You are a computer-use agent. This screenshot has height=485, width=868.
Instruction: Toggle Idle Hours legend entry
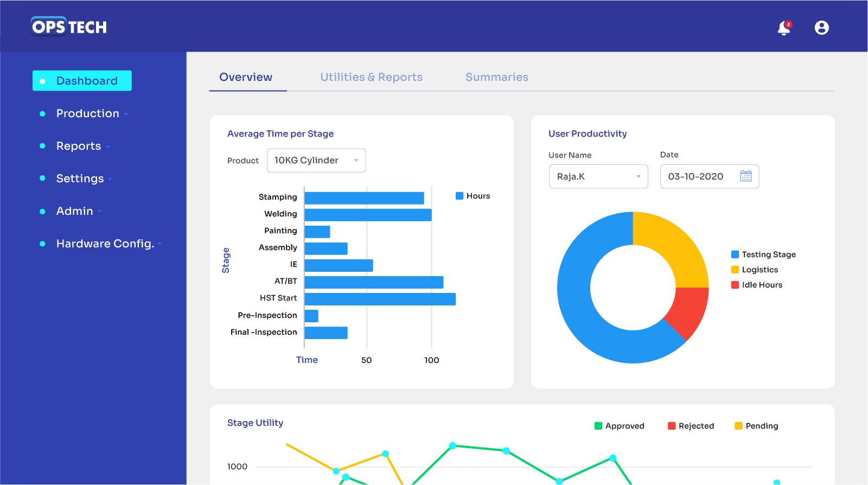tap(756, 285)
